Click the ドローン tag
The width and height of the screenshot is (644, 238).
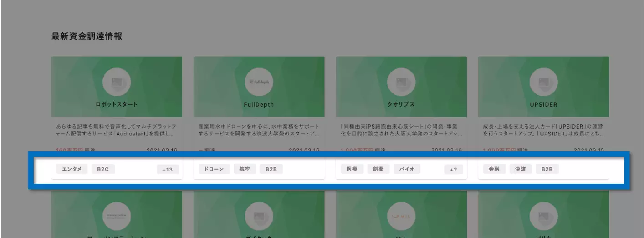click(214, 169)
